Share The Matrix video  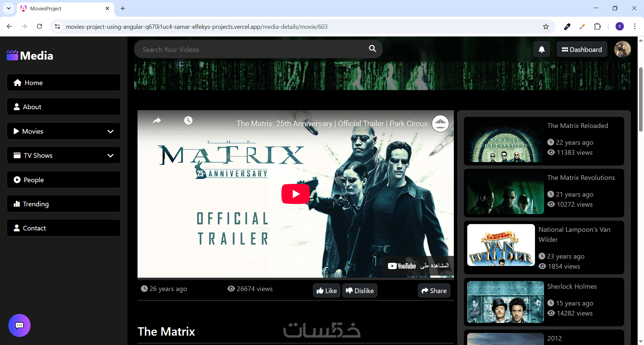434,290
